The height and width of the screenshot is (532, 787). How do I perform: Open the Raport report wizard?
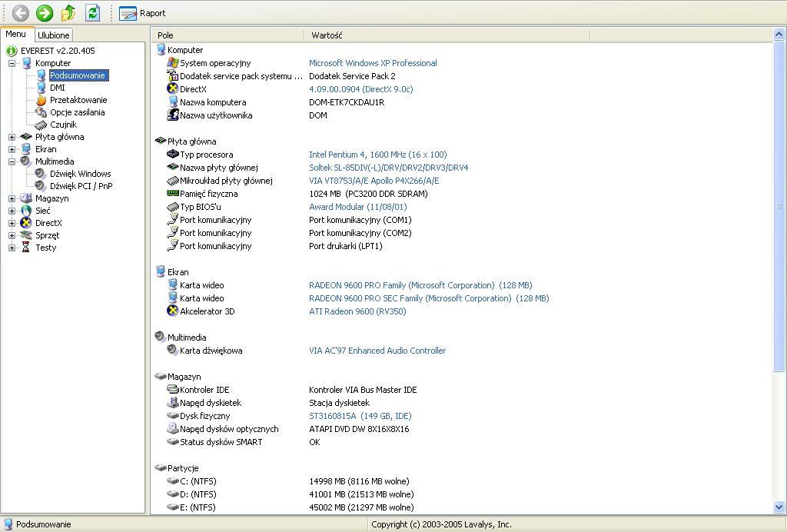tap(142, 13)
